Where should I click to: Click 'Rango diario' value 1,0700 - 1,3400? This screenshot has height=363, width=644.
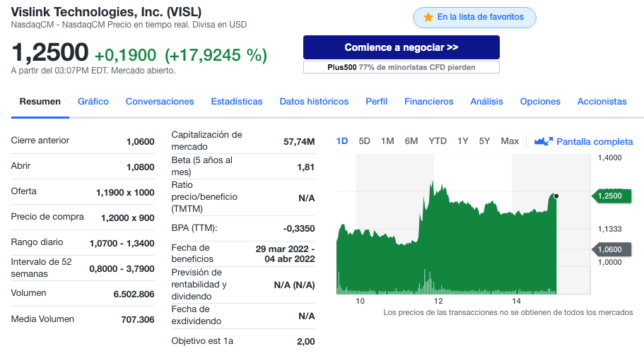click(122, 244)
